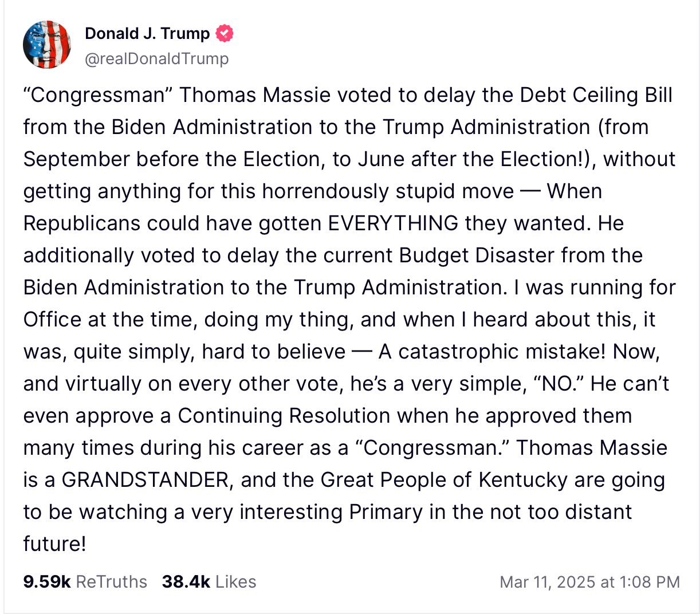Click the final word 'future!' of post

tap(54, 544)
